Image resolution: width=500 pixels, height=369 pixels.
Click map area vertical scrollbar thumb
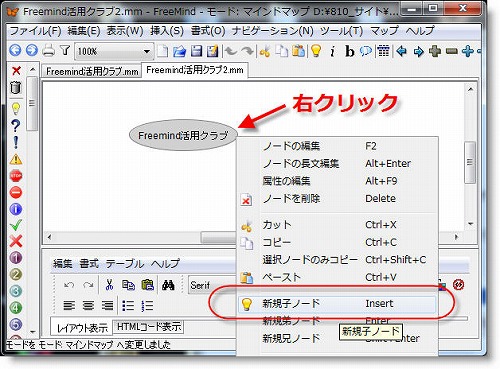(x=470, y=162)
